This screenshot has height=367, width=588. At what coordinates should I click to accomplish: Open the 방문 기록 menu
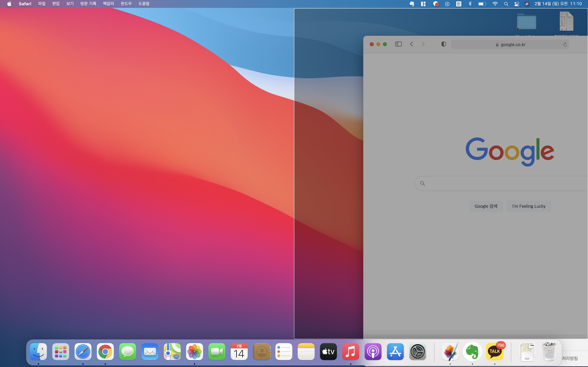pos(88,4)
